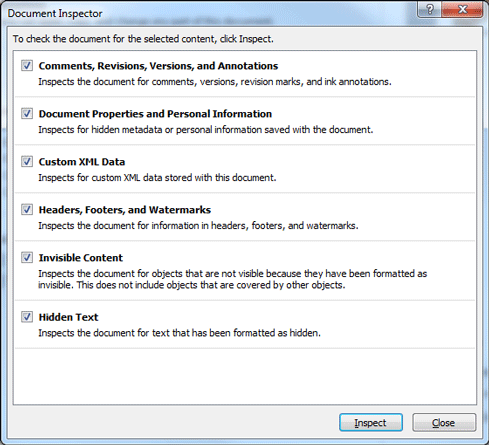
Task: Click the Inspect button
Action: pyautogui.click(x=371, y=423)
